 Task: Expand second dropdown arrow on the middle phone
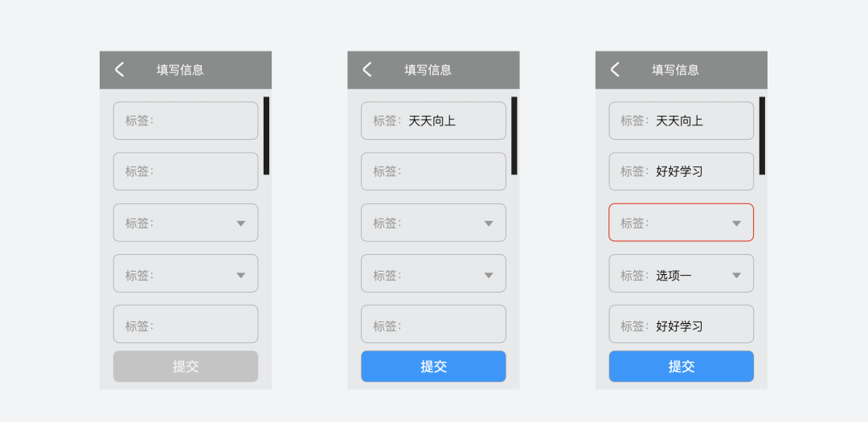(x=489, y=275)
